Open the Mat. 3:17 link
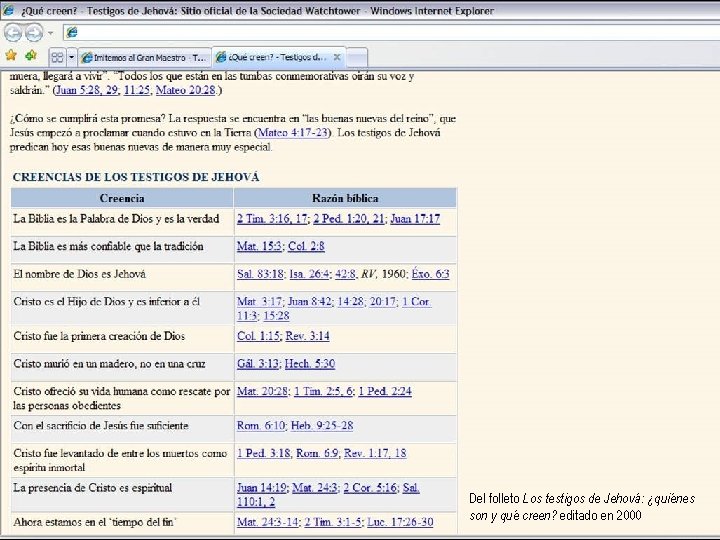 click(x=259, y=302)
